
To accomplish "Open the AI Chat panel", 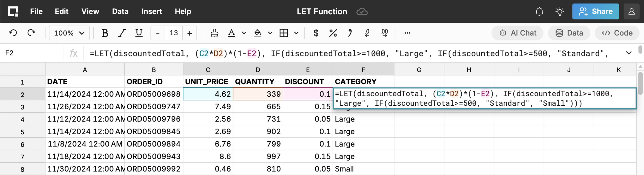I will pyautogui.click(x=517, y=33).
